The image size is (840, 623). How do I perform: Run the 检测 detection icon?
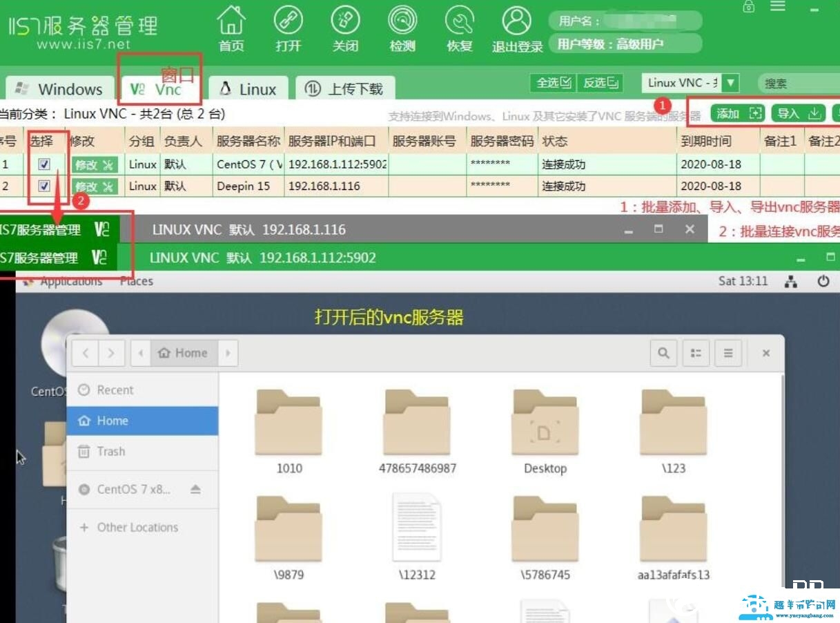pos(402,28)
